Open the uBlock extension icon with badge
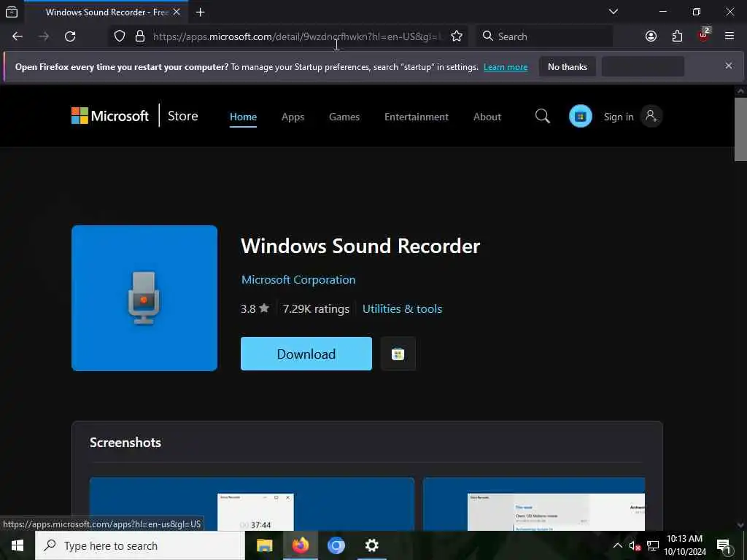Viewport: 747px width, 560px height. (x=704, y=35)
